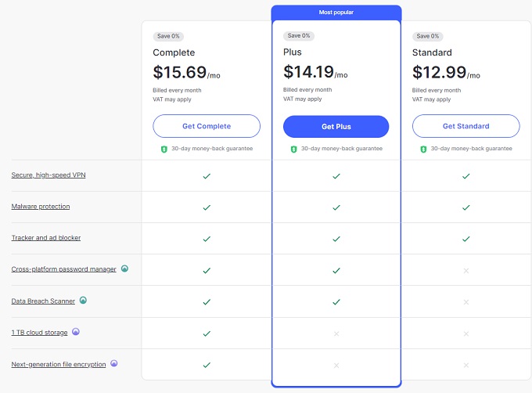Click the Save 0% badge on Standard plan
The width and height of the screenshot is (532, 393).
coord(429,36)
